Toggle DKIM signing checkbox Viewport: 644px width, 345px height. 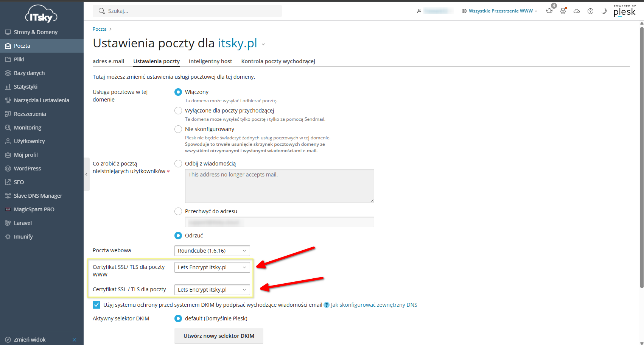click(x=96, y=305)
